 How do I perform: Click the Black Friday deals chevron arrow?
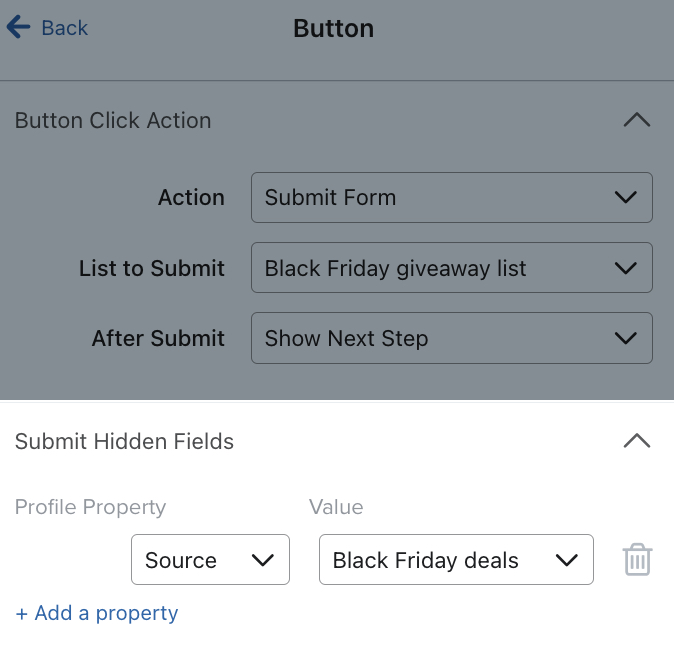coord(567,560)
